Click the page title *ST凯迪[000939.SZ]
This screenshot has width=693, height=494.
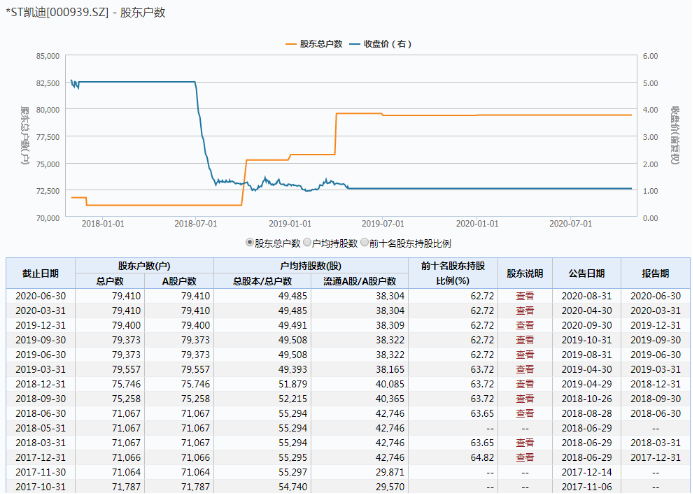(57, 12)
